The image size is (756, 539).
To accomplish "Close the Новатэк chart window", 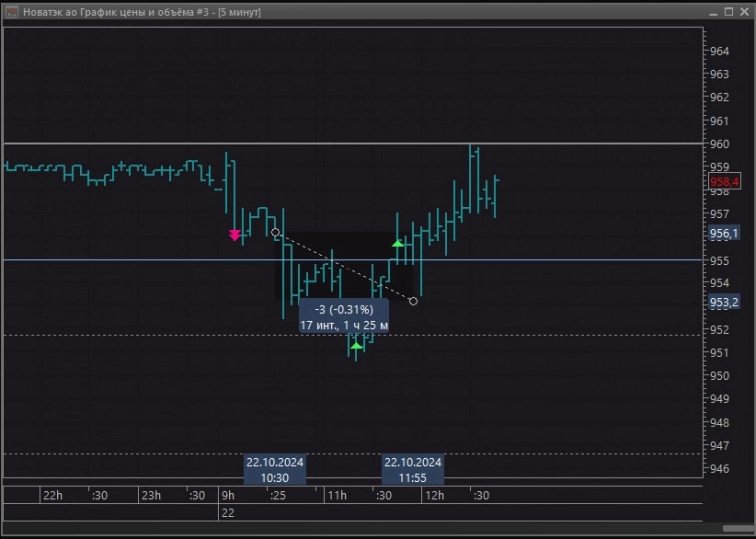I will tap(742, 12).
